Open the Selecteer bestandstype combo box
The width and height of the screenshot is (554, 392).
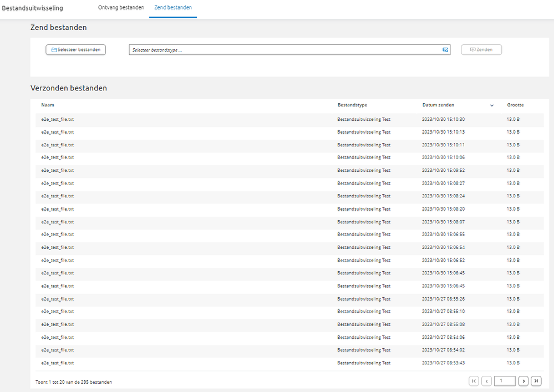pos(289,50)
